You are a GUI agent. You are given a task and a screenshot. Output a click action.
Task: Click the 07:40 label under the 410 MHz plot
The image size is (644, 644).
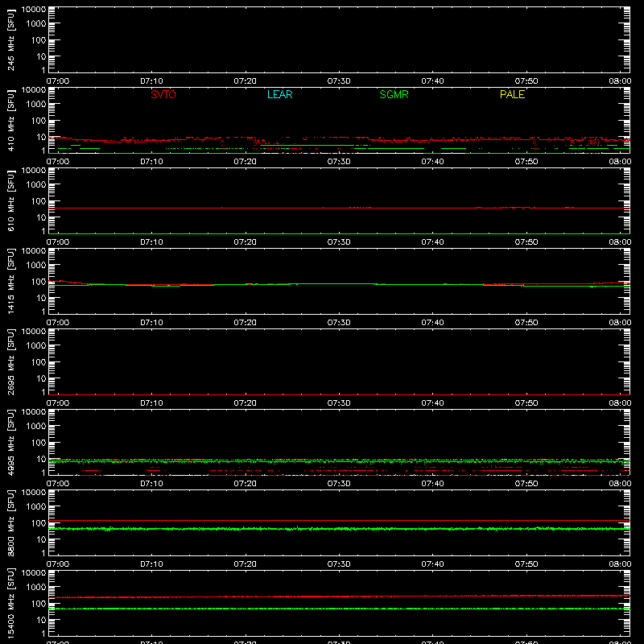click(x=432, y=162)
